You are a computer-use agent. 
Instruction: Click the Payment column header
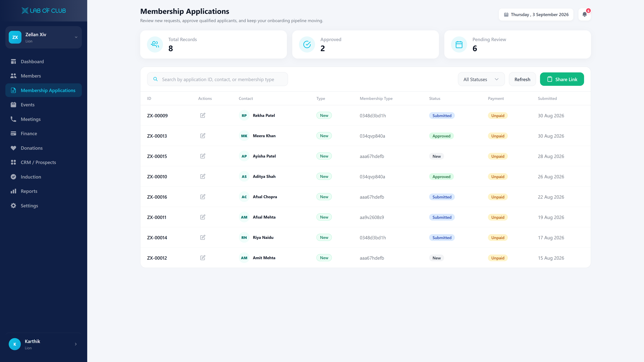click(x=496, y=98)
